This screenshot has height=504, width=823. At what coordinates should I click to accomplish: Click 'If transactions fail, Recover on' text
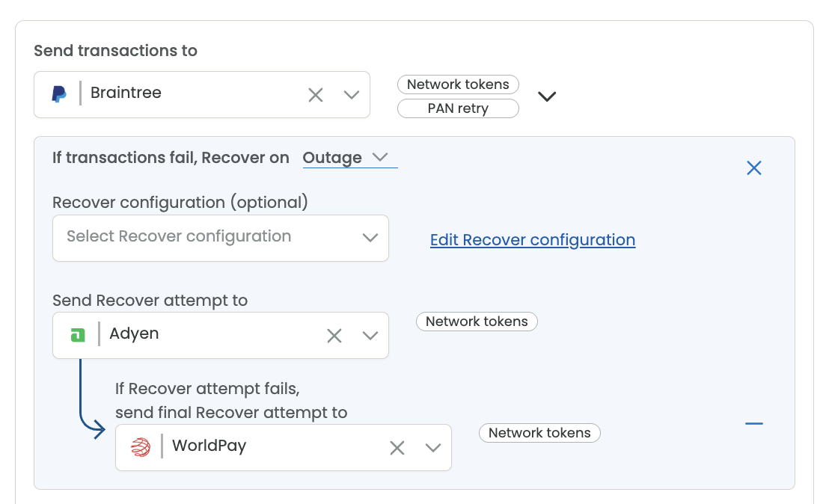(171, 157)
